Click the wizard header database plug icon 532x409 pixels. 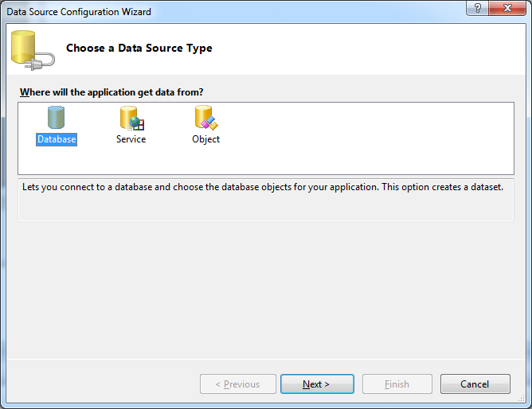click(33, 50)
